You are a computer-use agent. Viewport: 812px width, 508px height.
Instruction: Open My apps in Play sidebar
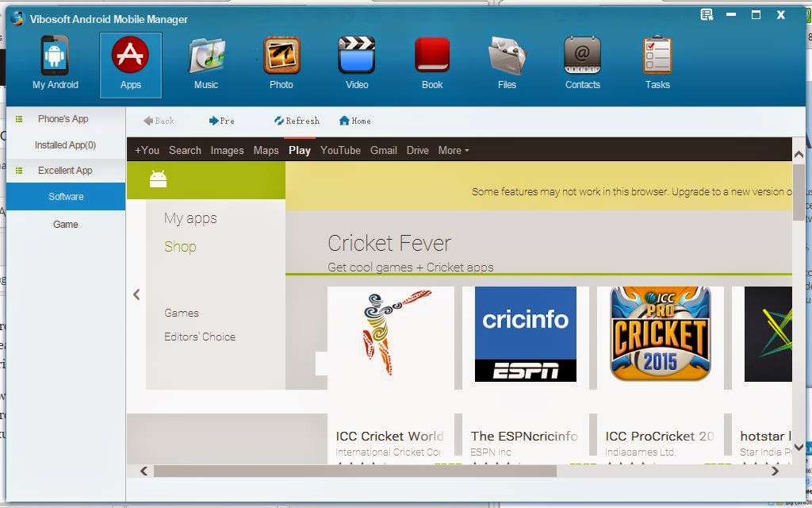(x=190, y=219)
